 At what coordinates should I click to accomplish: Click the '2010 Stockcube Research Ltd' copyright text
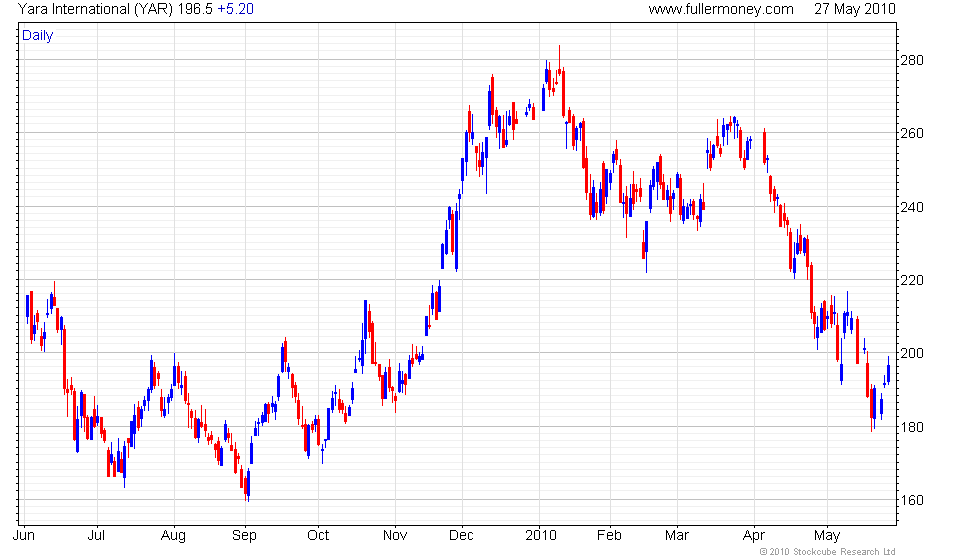[x=827, y=552]
